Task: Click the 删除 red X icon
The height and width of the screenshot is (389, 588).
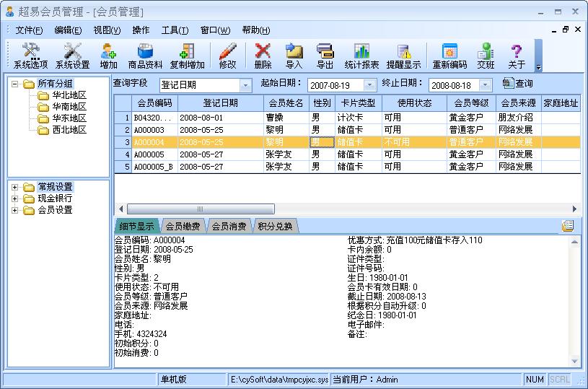Action: (263, 56)
